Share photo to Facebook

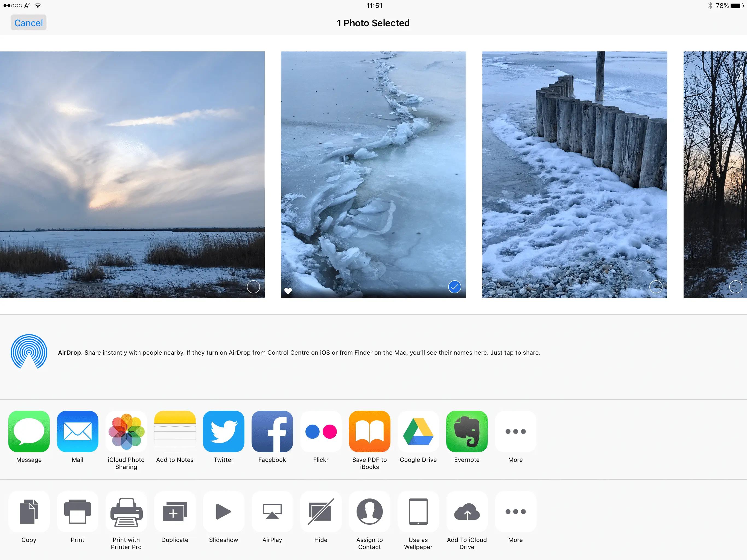272,431
